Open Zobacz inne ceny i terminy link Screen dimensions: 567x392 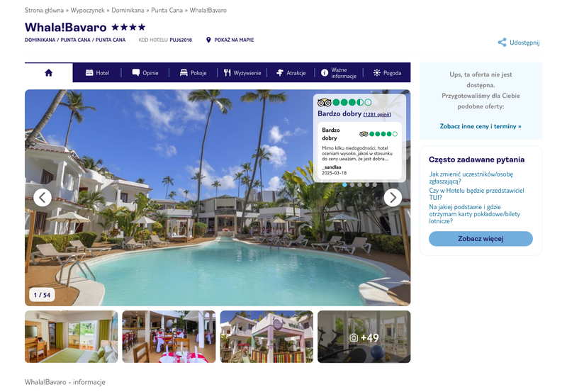coord(481,126)
